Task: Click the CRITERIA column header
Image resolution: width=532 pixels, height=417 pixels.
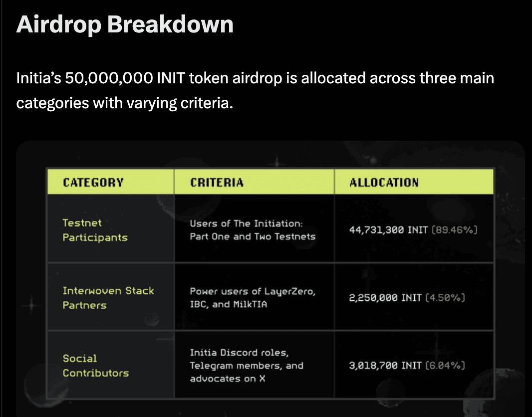Action: click(x=217, y=183)
